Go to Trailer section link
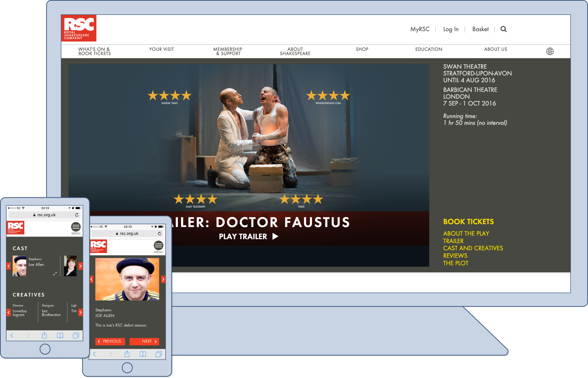The image size is (588, 378). pyautogui.click(x=453, y=241)
